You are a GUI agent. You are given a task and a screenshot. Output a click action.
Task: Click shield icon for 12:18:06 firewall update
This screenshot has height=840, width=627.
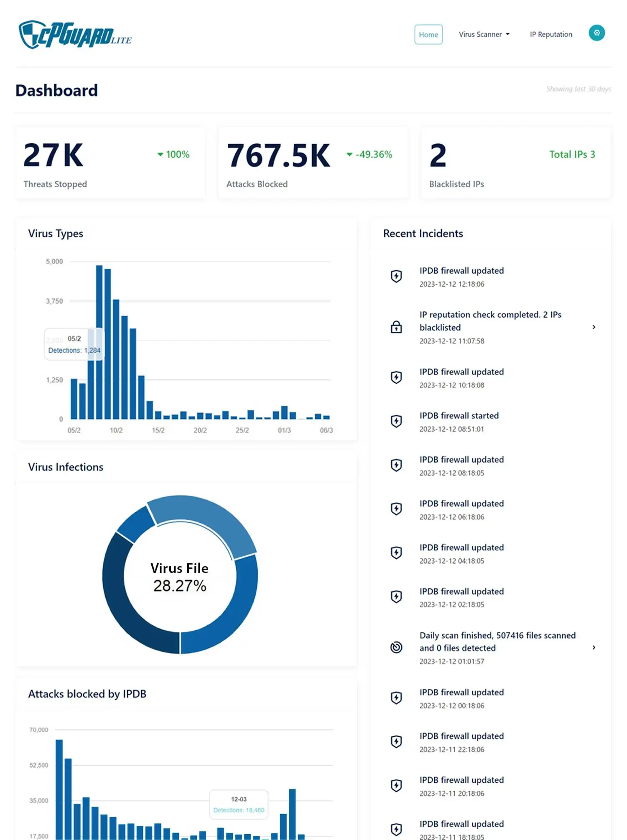pyautogui.click(x=396, y=276)
